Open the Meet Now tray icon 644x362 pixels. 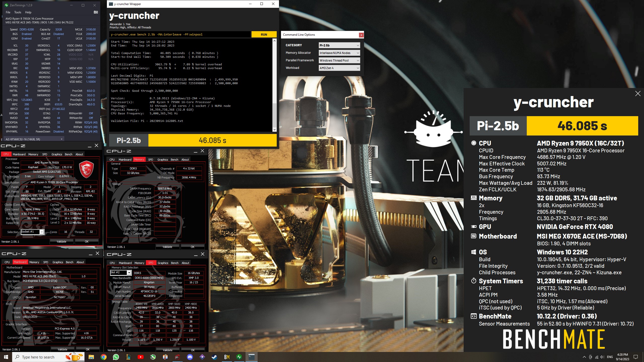pos(590,357)
